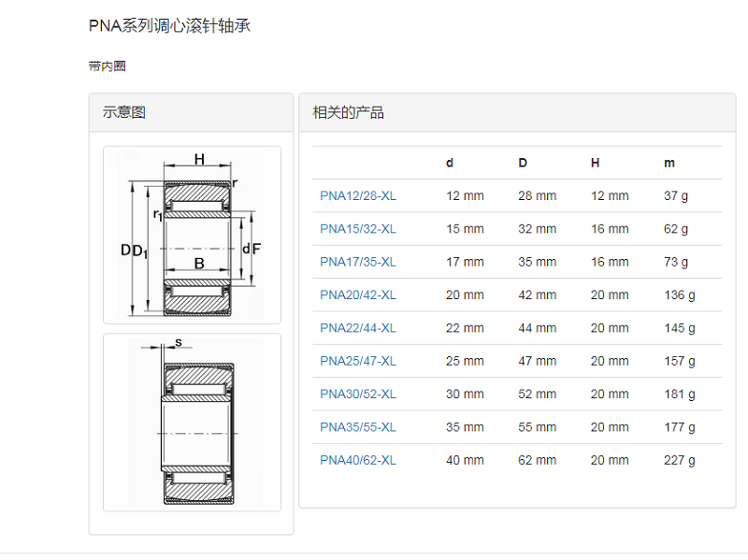Select the PNA20/42-XL product link
This screenshot has width=748, height=560.
coord(357,294)
